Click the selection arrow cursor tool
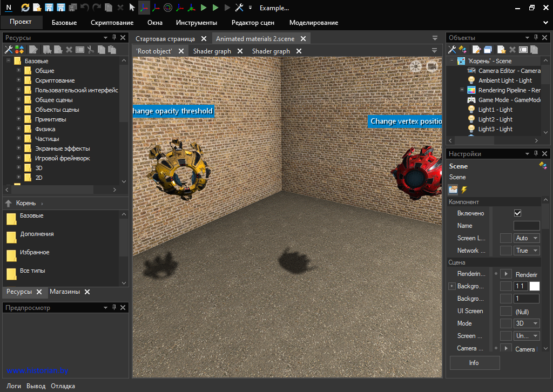Viewport: 553px width, 392px height. tap(132, 8)
